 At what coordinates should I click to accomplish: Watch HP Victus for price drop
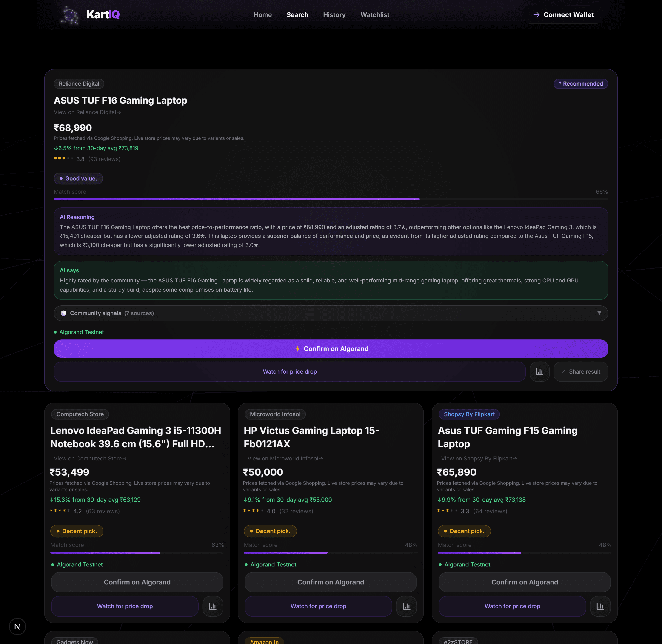pos(318,606)
